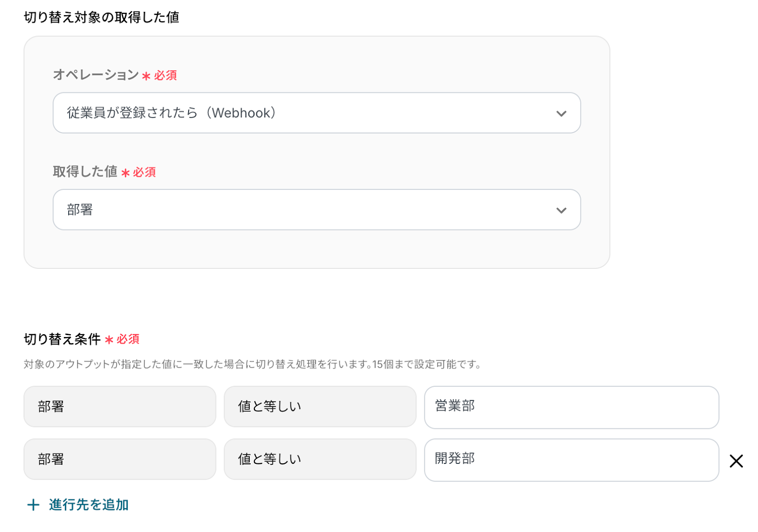The height and width of the screenshot is (532, 758).
Task: Click the 部署 field in 営業部 row
Action: coord(119,407)
